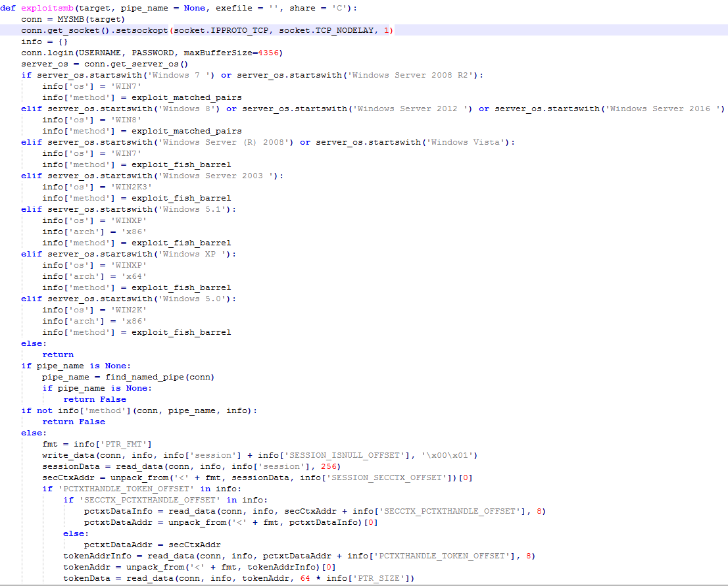Image resolution: width=728 pixels, height=586 pixels.
Task: Click the 'Windows 5.1' string literal
Action: (192, 209)
